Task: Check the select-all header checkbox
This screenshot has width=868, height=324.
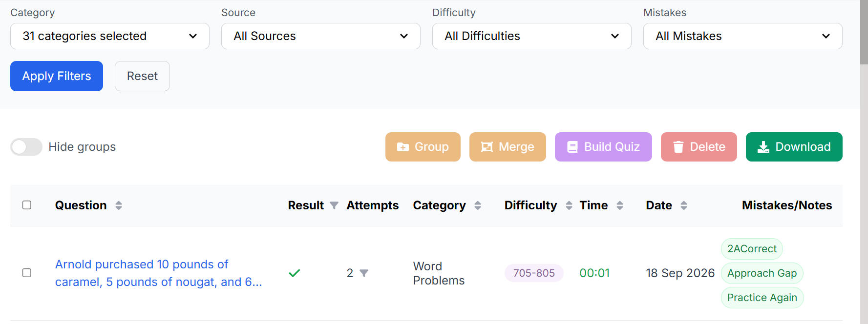Action: (27, 205)
